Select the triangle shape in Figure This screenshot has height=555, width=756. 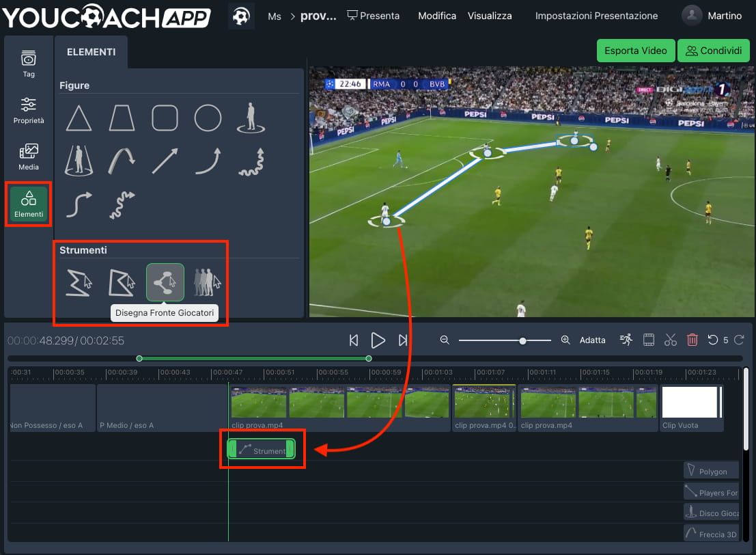79,118
